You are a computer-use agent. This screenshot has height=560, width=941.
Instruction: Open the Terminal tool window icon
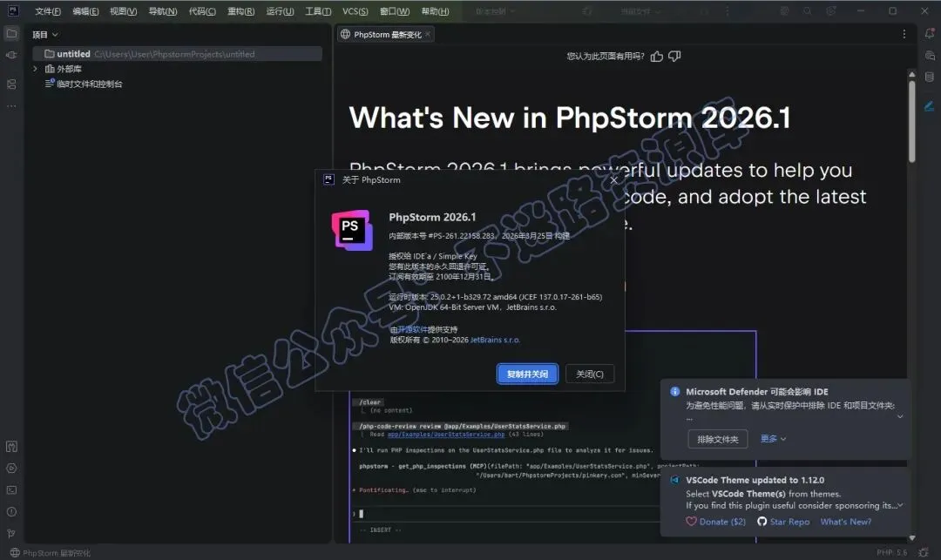click(x=11, y=489)
